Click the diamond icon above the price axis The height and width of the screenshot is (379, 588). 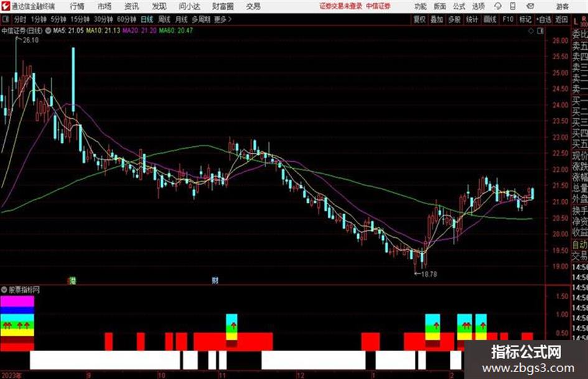(x=531, y=31)
